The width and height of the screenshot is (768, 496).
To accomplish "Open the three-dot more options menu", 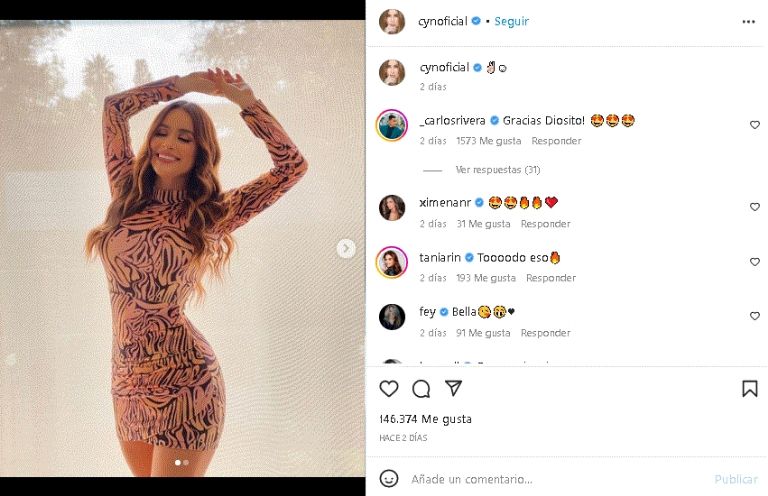I will point(749,21).
